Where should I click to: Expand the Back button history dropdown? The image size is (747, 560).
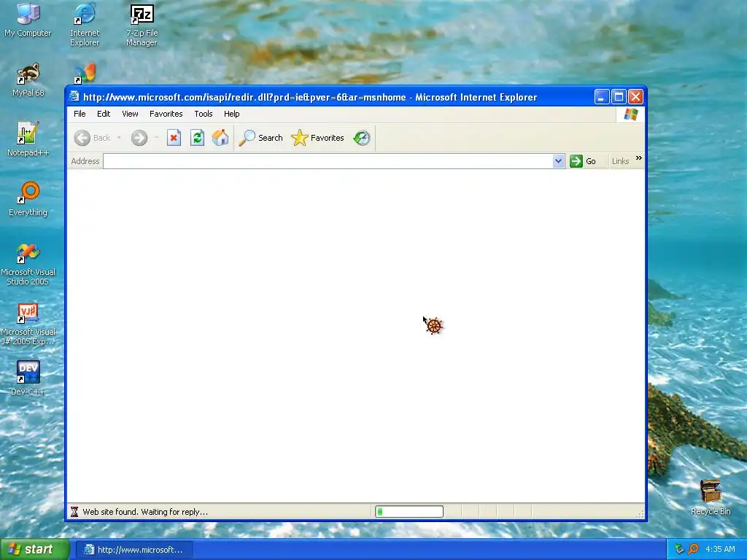(119, 138)
